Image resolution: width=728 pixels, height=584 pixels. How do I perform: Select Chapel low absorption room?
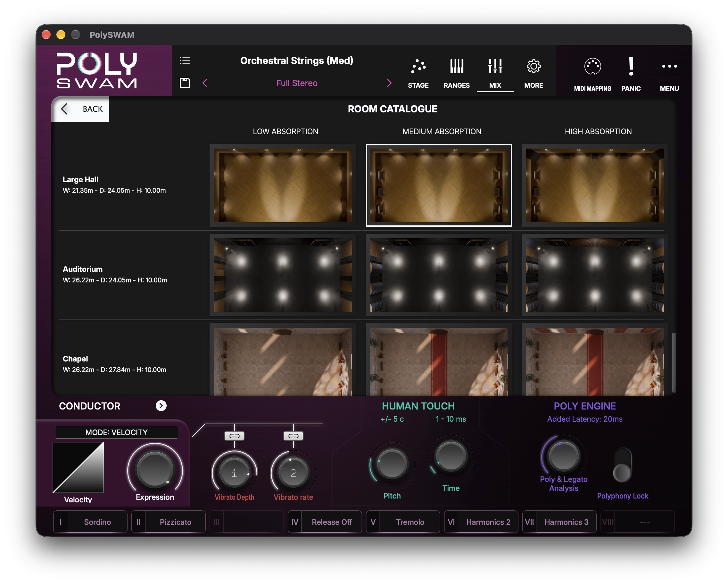pos(283,360)
